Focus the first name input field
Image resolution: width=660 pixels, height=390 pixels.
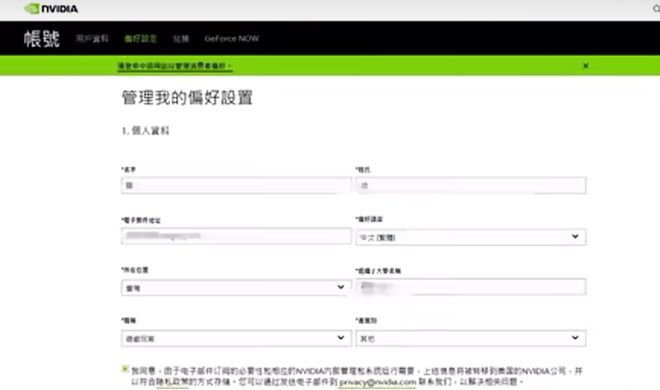[236, 186]
